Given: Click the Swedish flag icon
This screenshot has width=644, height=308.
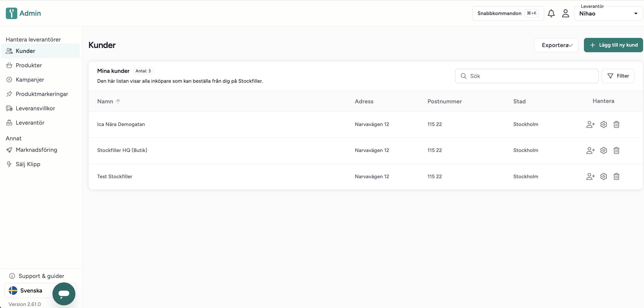Looking at the screenshot, I should 13,291.
